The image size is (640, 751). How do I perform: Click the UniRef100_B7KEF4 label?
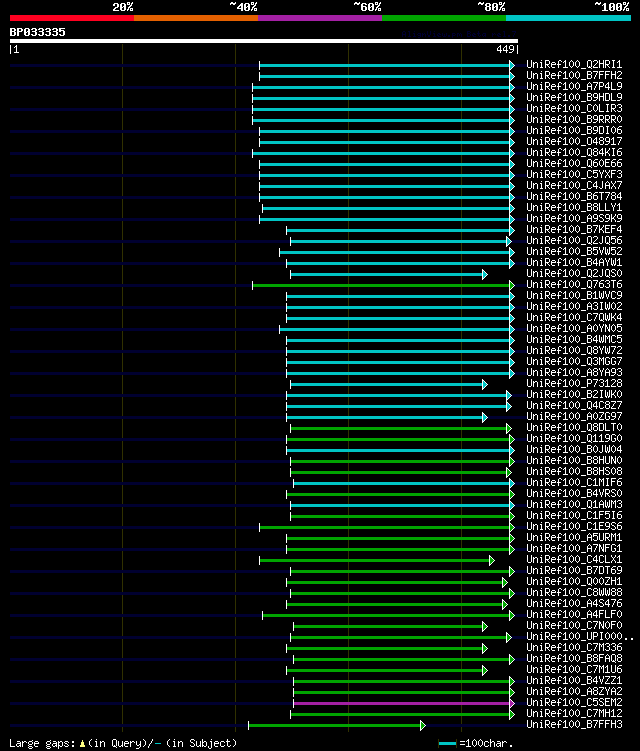(x=574, y=229)
